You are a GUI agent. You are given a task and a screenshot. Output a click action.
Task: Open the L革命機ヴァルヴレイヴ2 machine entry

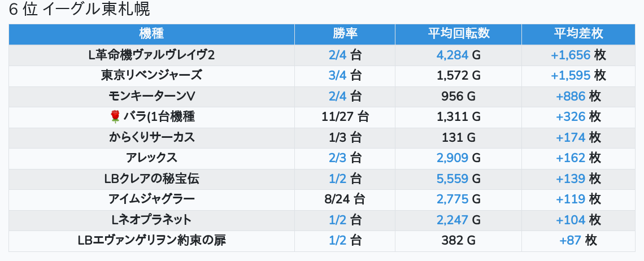click(151, 55)
